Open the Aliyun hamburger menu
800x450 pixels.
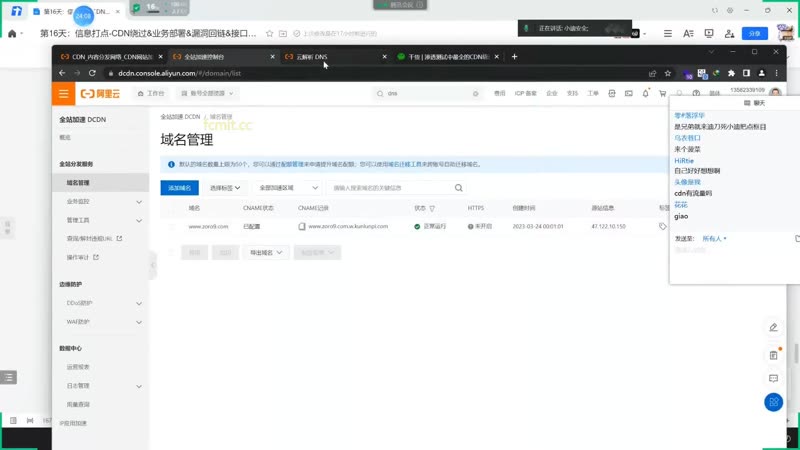click(63, 93)
